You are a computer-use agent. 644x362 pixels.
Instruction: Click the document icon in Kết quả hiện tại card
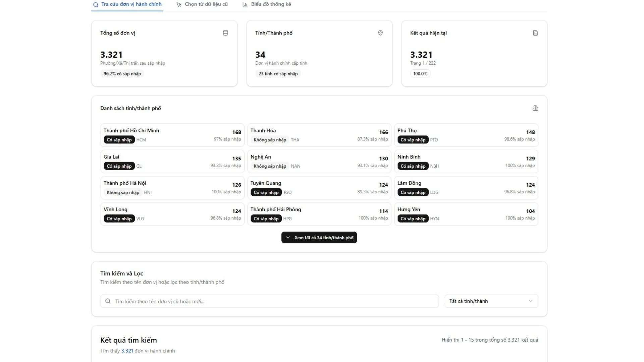click(x=535, y=33)
